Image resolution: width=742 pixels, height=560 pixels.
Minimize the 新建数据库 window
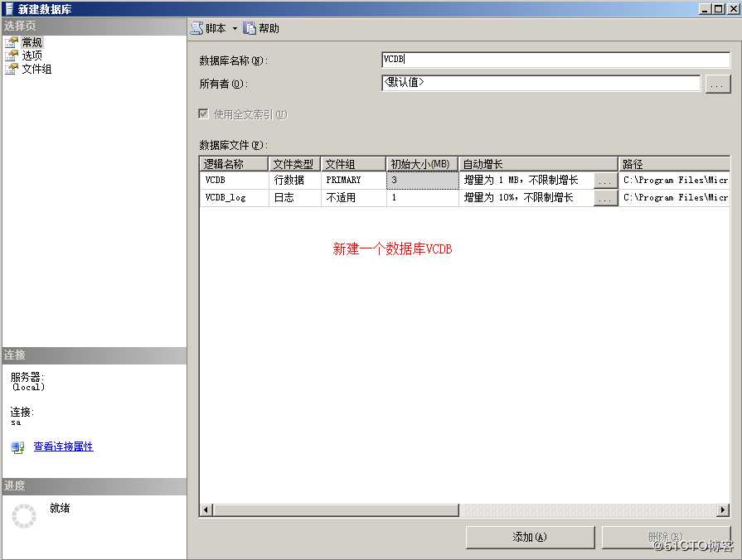coord(705,8)
